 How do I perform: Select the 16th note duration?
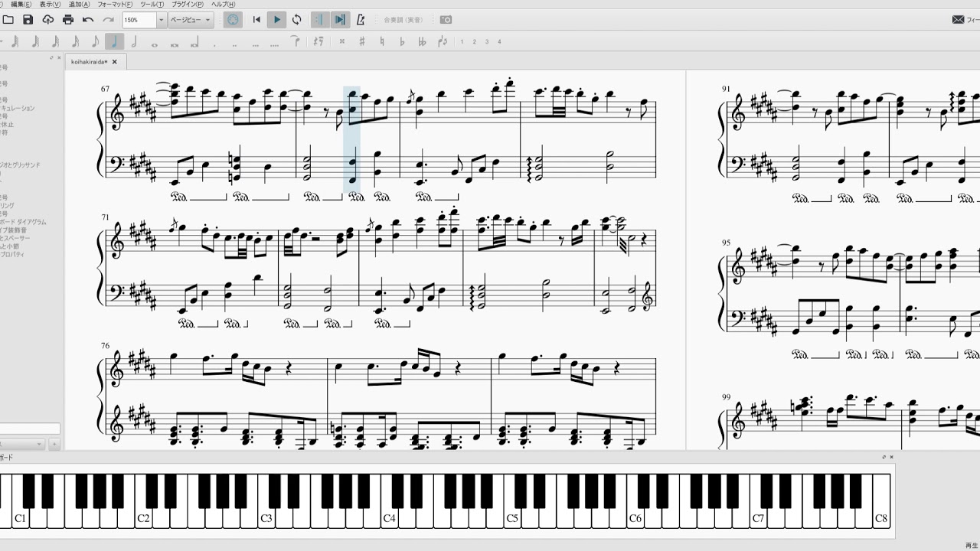click(x=75, y=41)
